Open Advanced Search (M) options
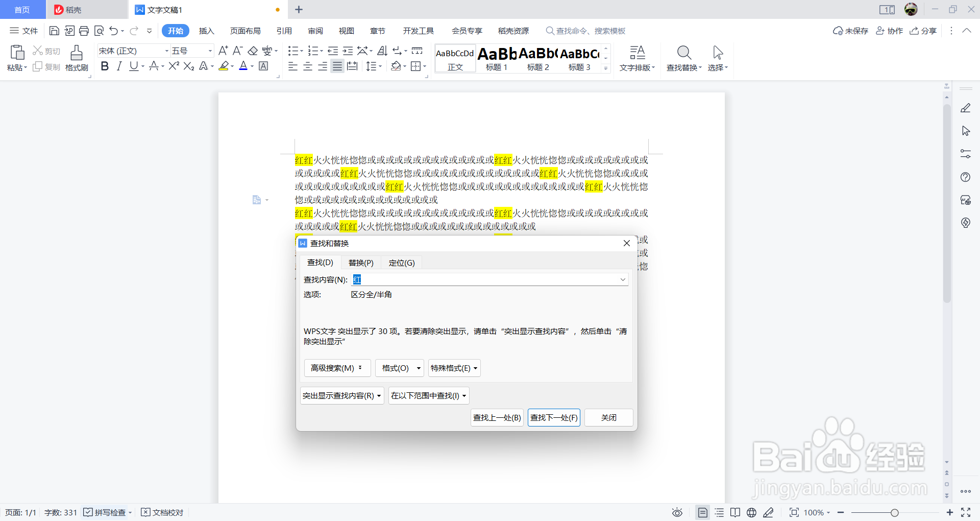980x521 pixels. (337, 368)
